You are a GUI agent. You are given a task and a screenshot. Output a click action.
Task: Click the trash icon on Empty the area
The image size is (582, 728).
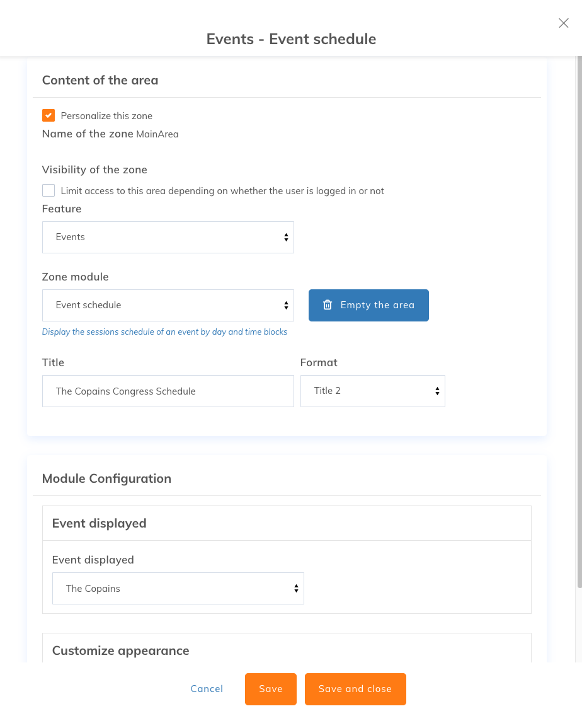coord(328,305)
